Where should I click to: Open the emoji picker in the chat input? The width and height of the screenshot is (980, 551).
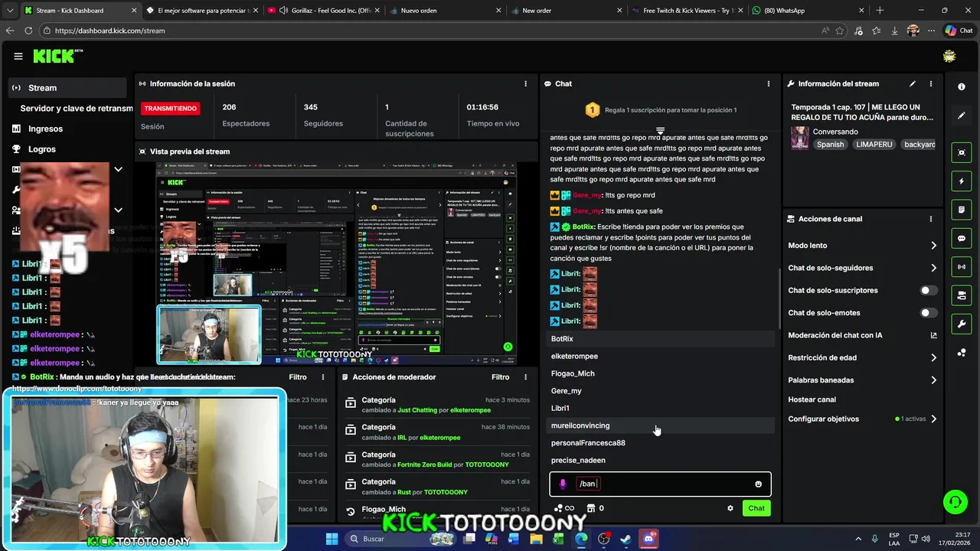pyautogui.click(x=759, y=484)
